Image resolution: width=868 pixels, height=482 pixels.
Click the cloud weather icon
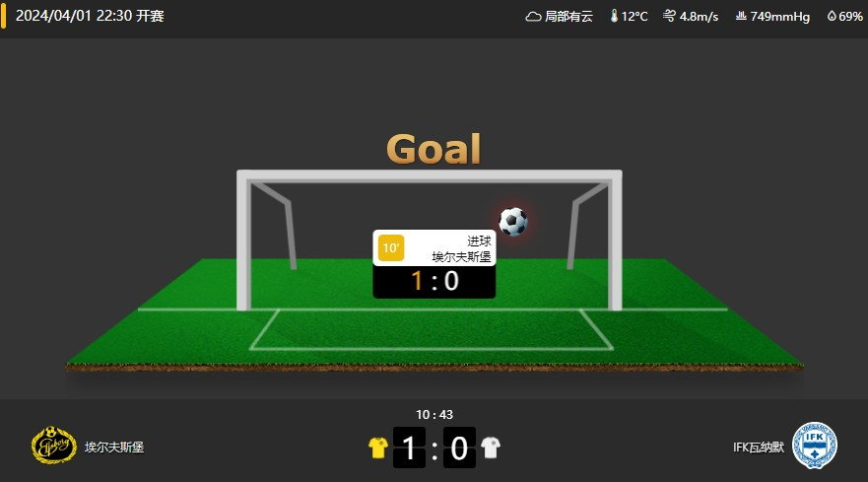(533, 17)
